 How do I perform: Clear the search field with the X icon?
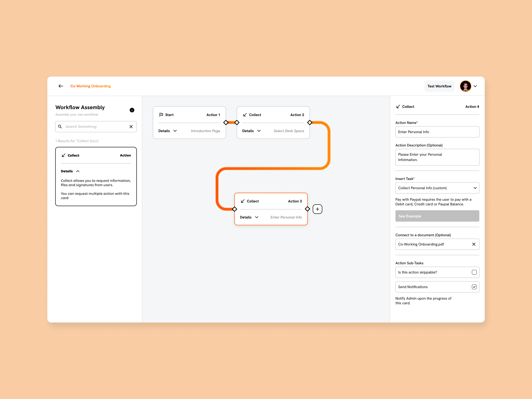131,127
